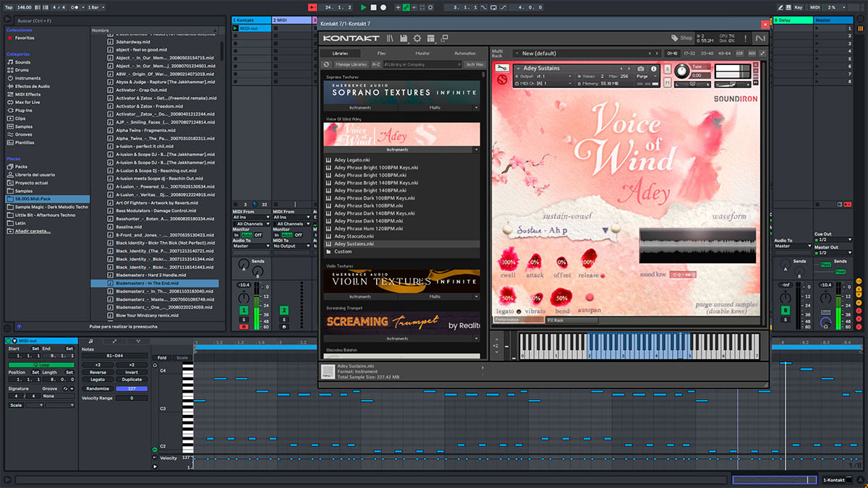This screenshot has height=488, width=868.
Task: Click the camera snapshot icon on Adey Sustains
Action: 642,69
